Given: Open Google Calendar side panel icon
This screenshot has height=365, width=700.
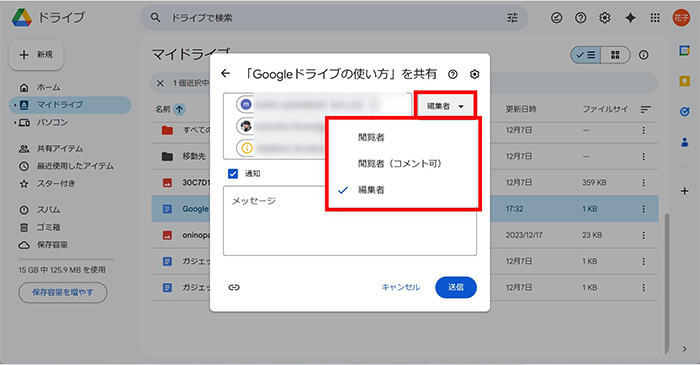Looking at the screenshot, I should (684, 50).
